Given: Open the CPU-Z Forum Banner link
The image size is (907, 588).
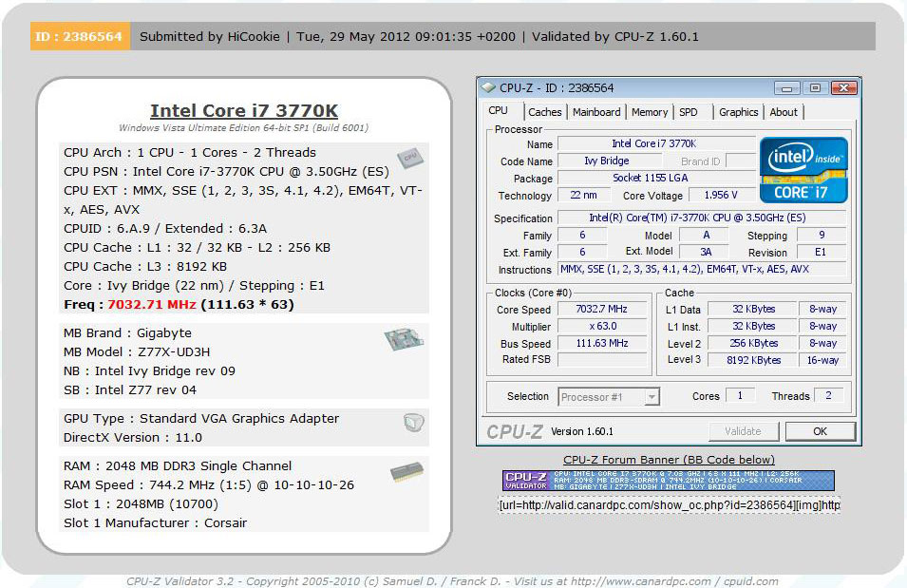Looking at the screenshot, I should coord(669,460).
